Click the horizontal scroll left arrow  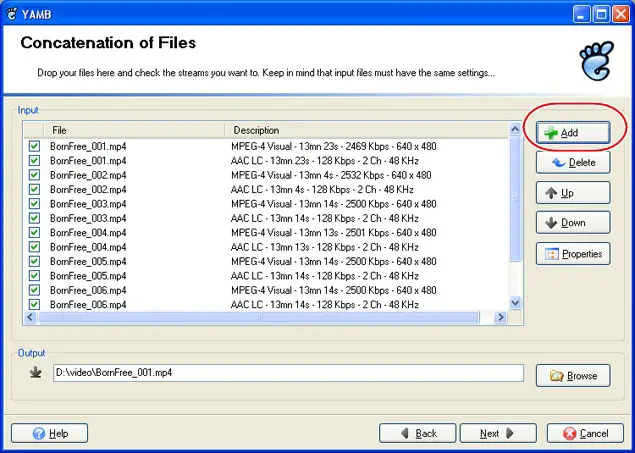coord(30,317)
